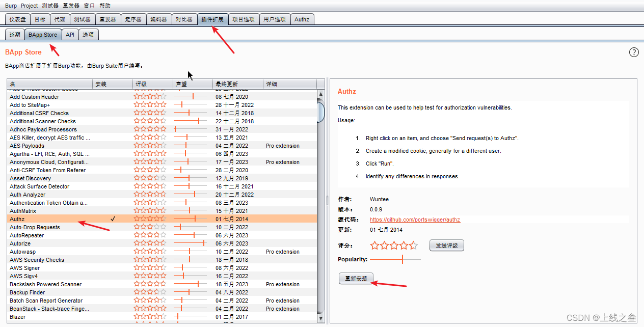Select the Auto-Drop Requests row

[162, 227]
